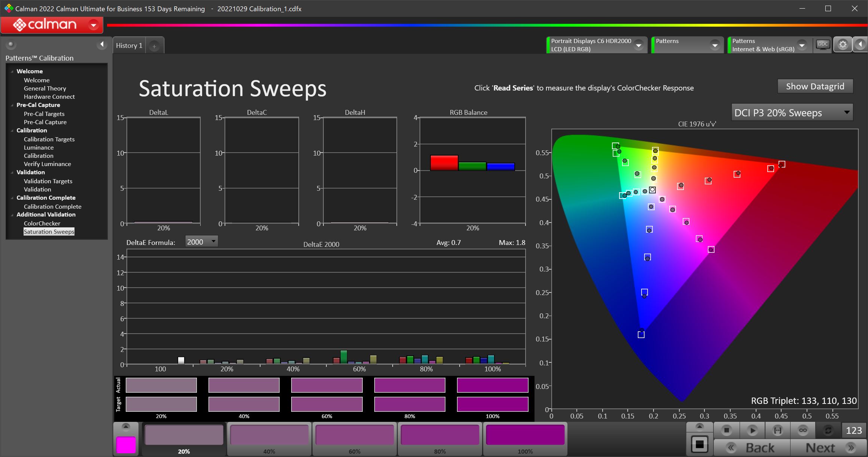Viewport: 868px width, 457px height.
Task: Go to Calibration Targets
Action: coord(49,139)
